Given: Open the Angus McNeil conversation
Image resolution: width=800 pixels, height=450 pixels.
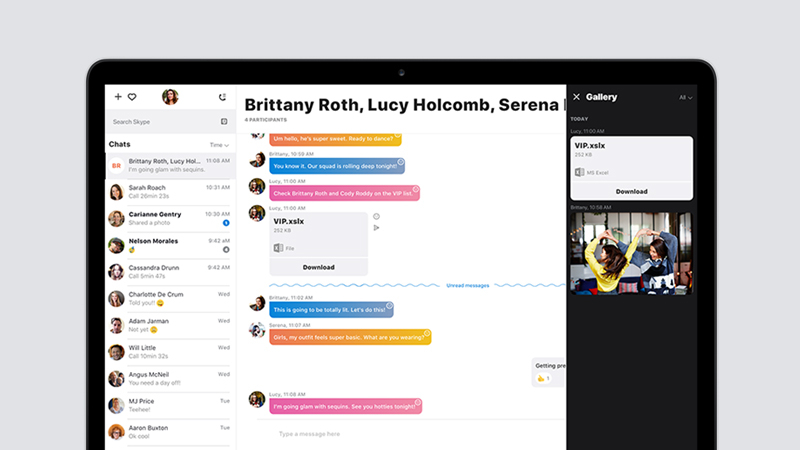Looking at the screenshot, I should pyautogui.click(x=170, y=379).
